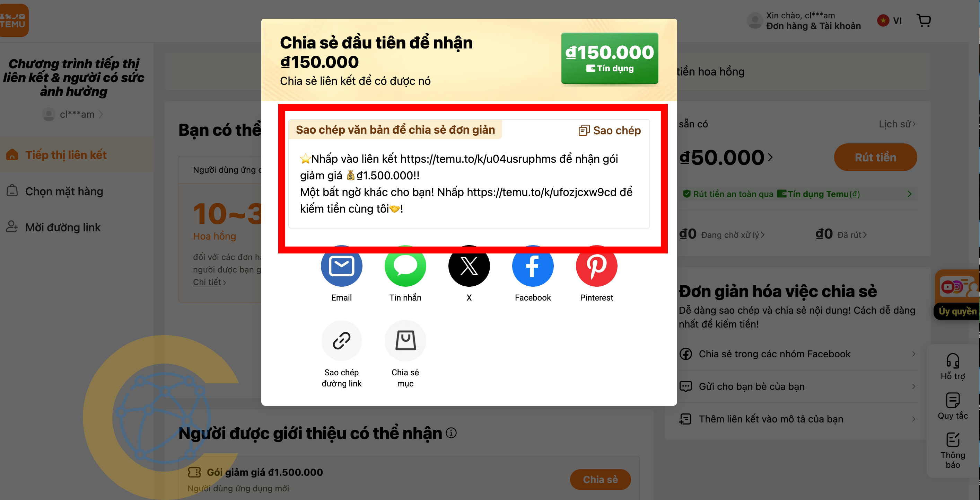Viewport: 980px width, 500px height.
Task: Copy sharing text with Sao chép button
Action: pyautogui.click(x=610, y=131)
